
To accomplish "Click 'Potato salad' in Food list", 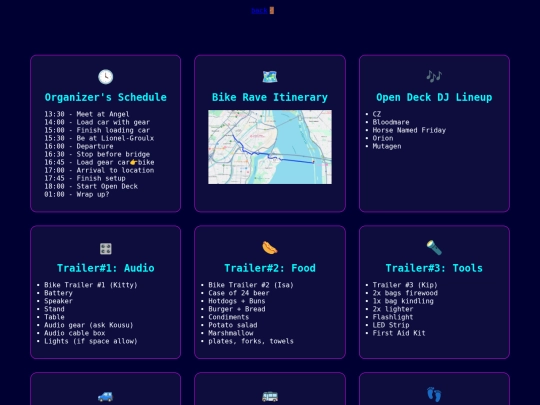I will 233,325.
